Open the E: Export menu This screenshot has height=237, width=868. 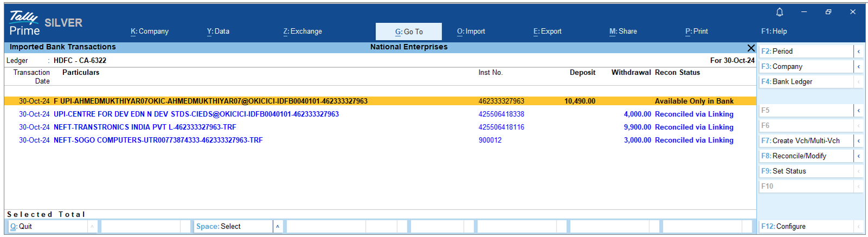click(x=547, y=31)
